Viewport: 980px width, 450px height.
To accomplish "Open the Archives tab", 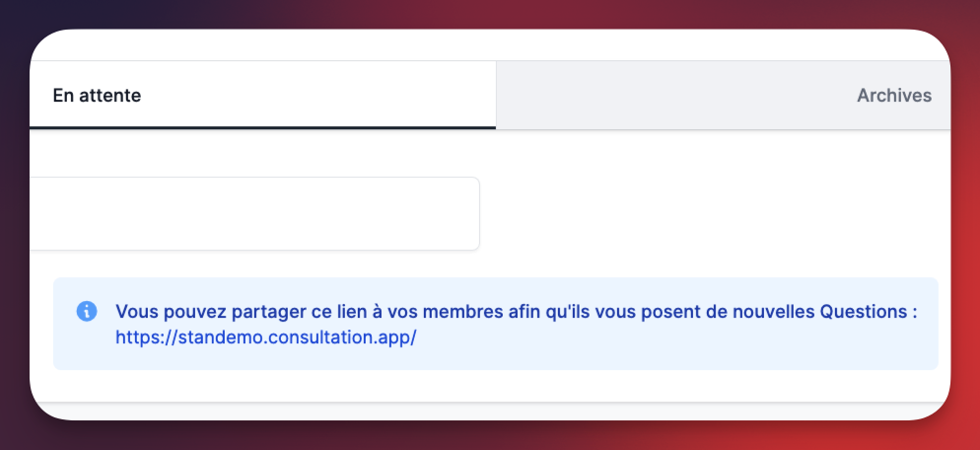I will coord(893,96).
